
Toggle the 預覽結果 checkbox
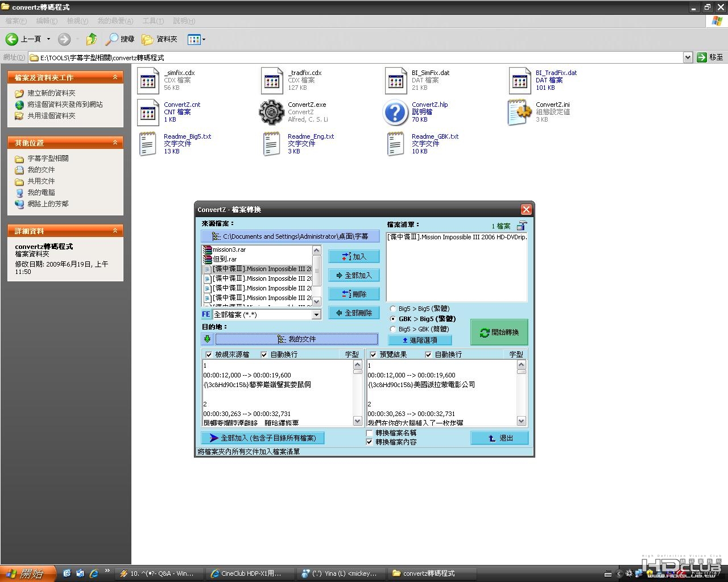point(373,354)
